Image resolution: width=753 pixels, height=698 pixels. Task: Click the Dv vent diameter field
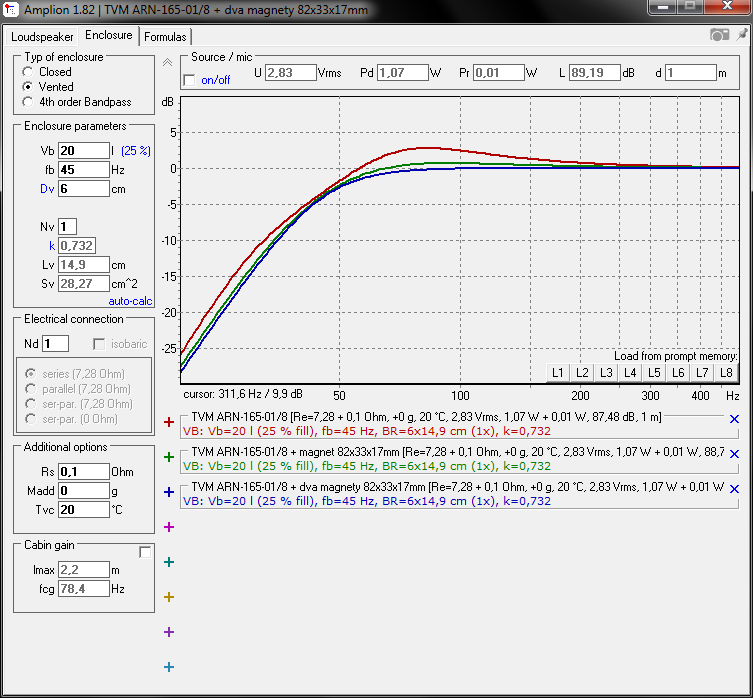(x=84, y=189)
